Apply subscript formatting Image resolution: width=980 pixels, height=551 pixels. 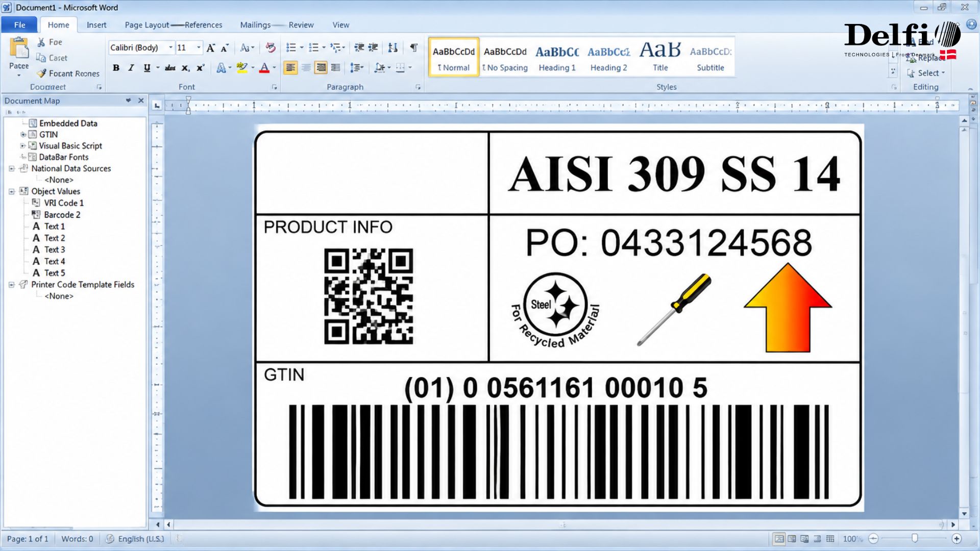[186, 68]
